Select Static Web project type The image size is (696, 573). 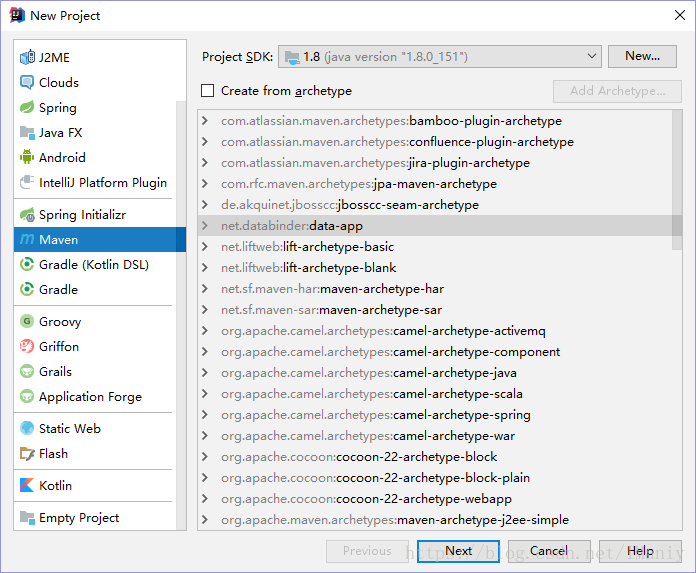[95, 428]
